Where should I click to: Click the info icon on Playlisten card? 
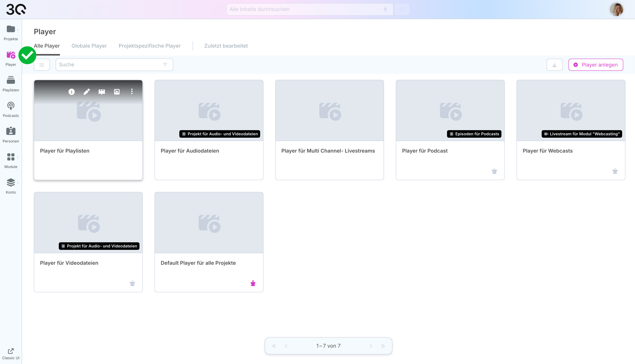click(71, 92)
